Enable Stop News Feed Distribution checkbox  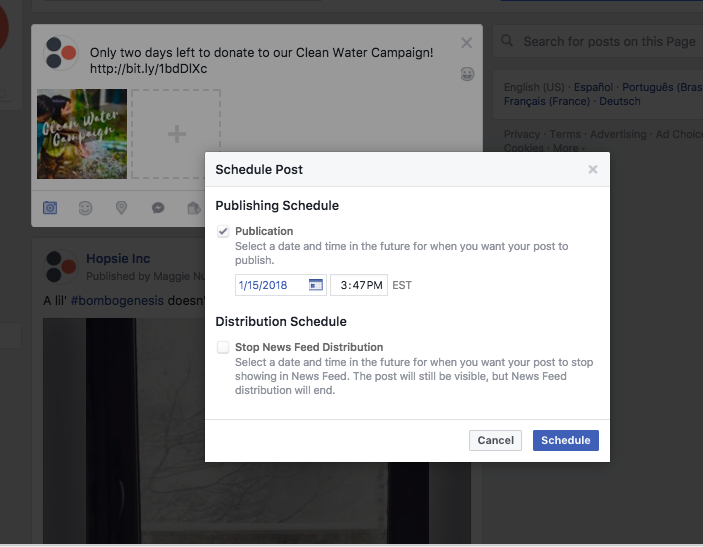tap(223, 347)
